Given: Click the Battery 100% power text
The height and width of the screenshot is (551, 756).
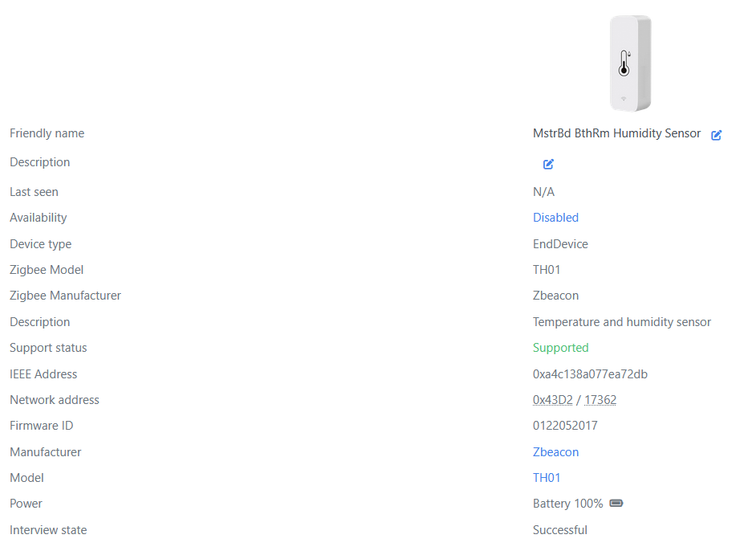Looking at the screenshot, I should click(x=567, y=504).
